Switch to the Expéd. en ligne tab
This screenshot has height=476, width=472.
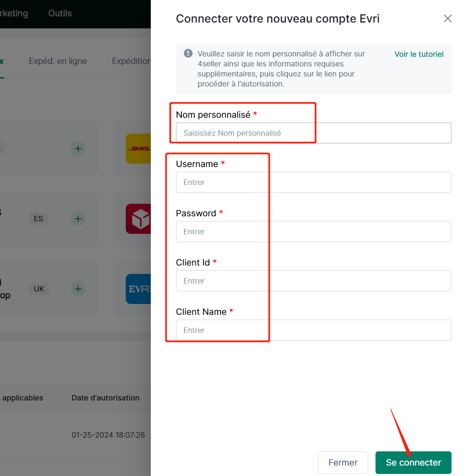[x=58, y=61]
